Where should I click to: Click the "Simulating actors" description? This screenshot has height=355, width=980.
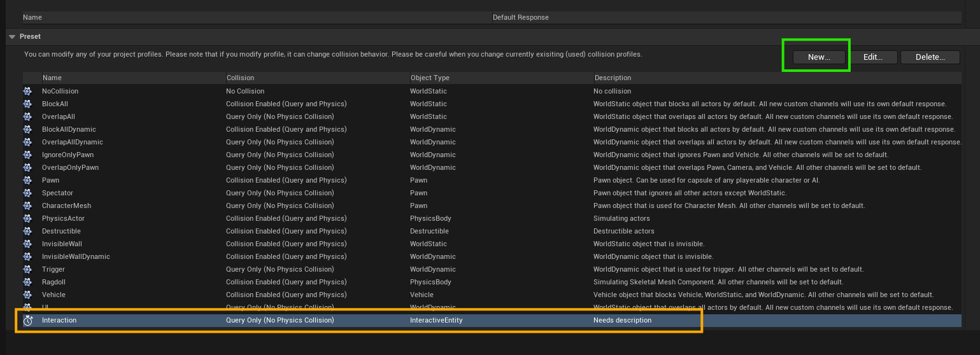tap(621, 218)
